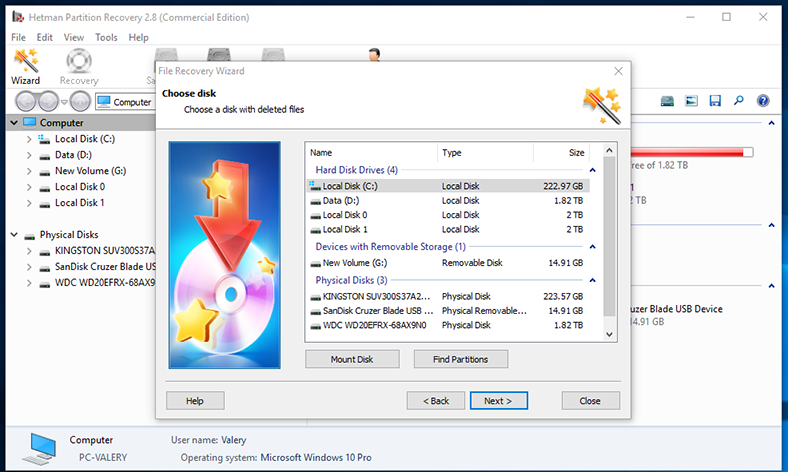The image size is (788, 472).
Task: Open the File menu
Action: pos(19,37)
